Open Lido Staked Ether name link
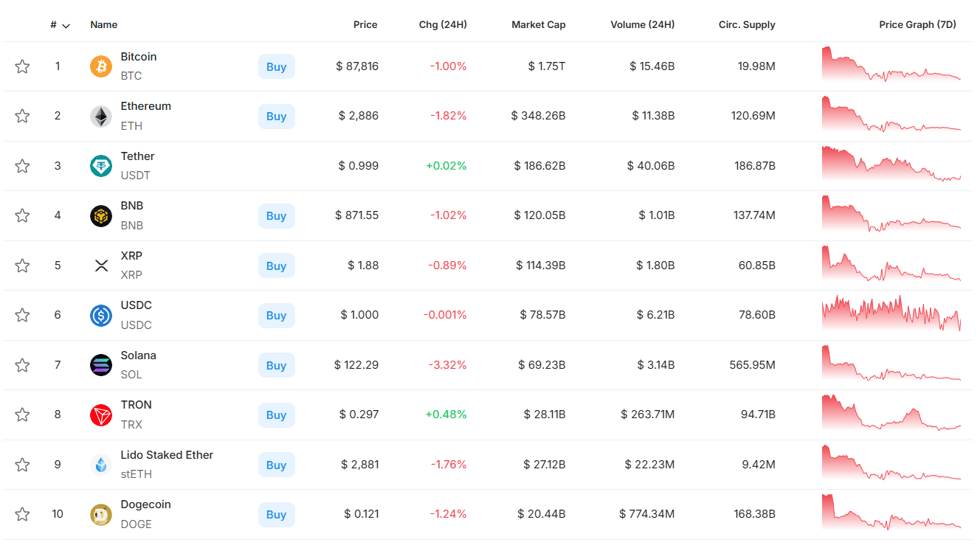The width and height of the screenshot is (980, 548). click(x=167, y=455)
